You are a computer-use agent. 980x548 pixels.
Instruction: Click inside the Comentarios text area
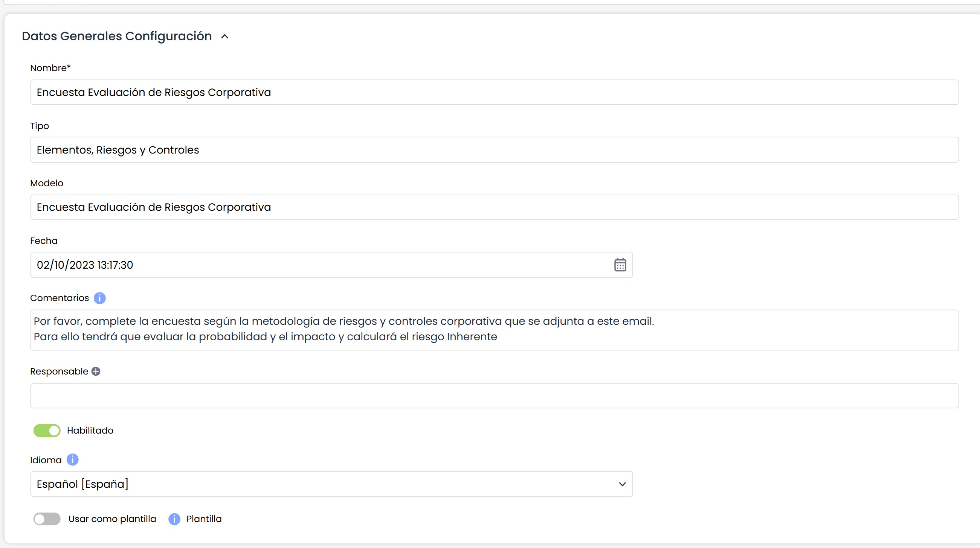[x=494, y=330]
